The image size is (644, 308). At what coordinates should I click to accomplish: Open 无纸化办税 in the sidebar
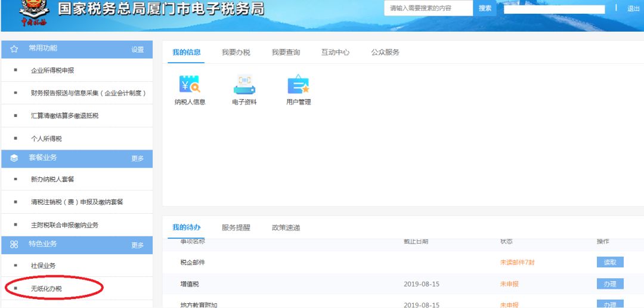tap(47, 289)
